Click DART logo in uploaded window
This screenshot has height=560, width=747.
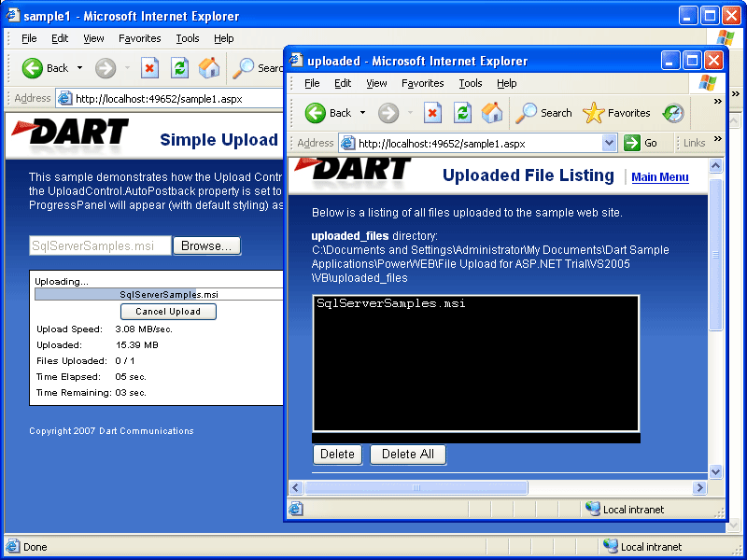[x=353, y=169]
